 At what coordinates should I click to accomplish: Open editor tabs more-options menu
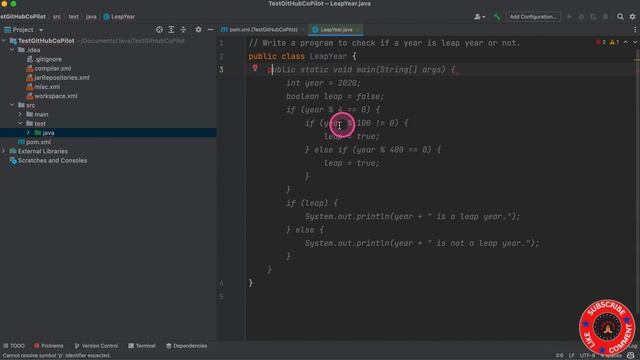tap(635, 29)
